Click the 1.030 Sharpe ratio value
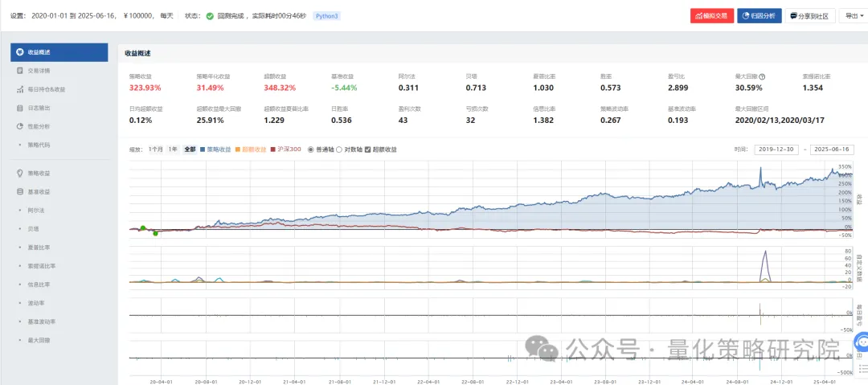Viewport: 868px width, 385px height. [x=543, y=88]
